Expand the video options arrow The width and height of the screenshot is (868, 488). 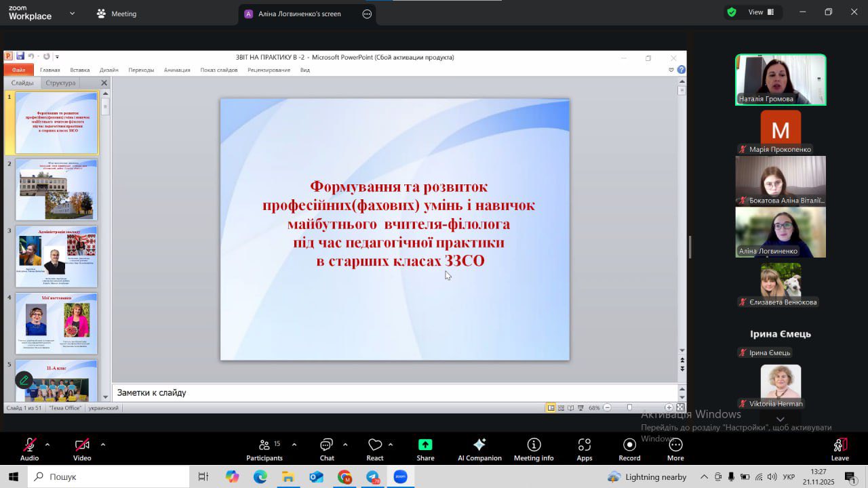(x=103, y=445)
